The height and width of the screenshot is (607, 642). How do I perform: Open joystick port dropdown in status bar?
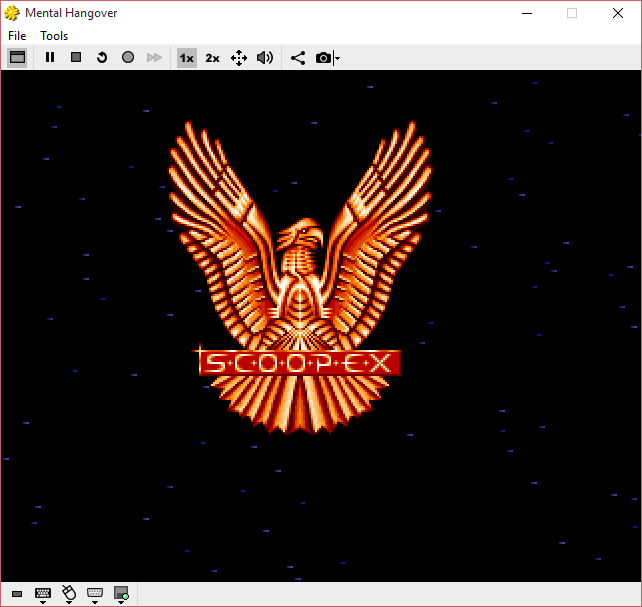coord(95,595)
